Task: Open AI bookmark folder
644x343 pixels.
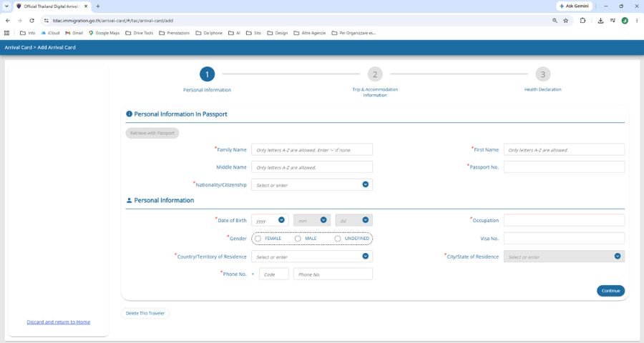Action: click(x=234, y=33)
